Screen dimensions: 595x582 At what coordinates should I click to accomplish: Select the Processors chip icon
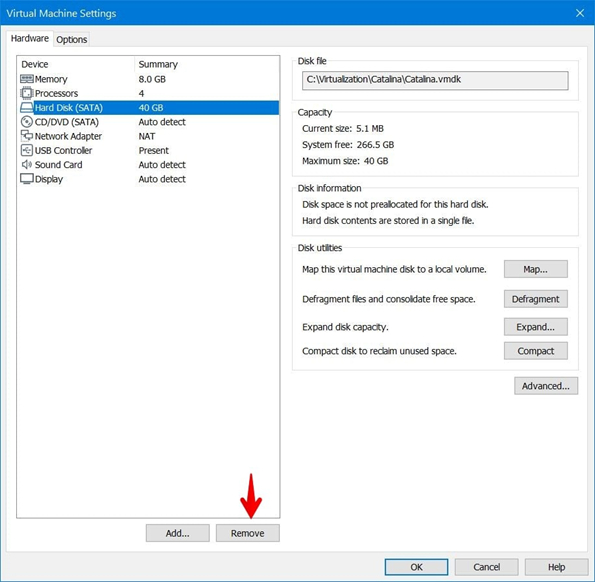tap(27, 93)
